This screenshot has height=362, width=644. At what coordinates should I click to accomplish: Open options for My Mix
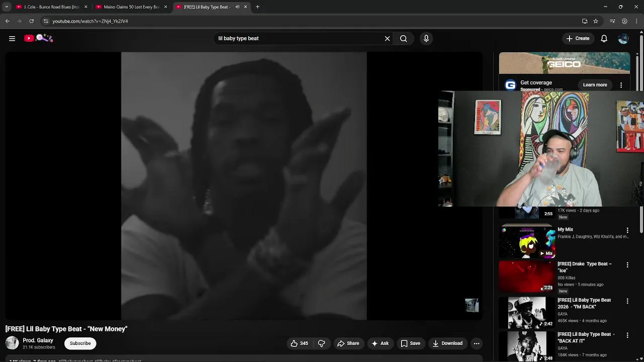pos(627,230)
